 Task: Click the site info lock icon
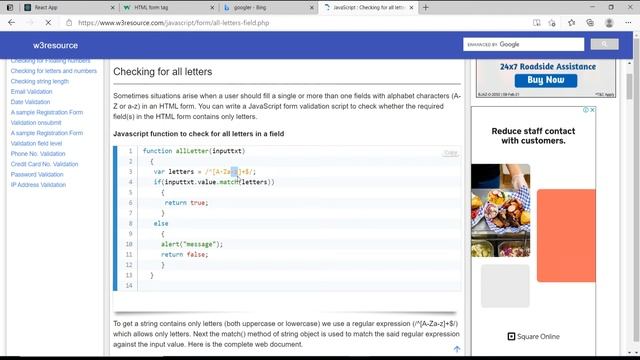[69, 23]
